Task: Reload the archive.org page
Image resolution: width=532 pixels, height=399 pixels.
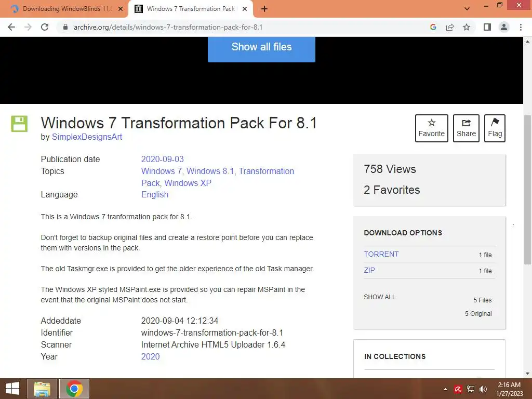Action: point(45,27)
